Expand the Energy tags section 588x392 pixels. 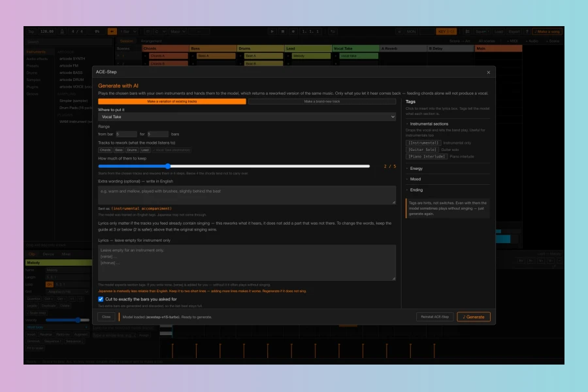(x=416, y=169)
